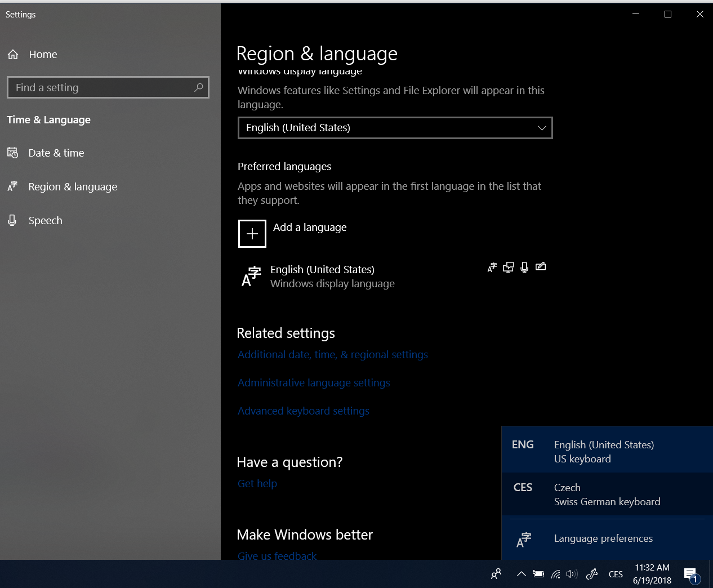Screen dimensions: 713x588
Task: Open Administrative language settings link
Action: [x=314, y=383]
